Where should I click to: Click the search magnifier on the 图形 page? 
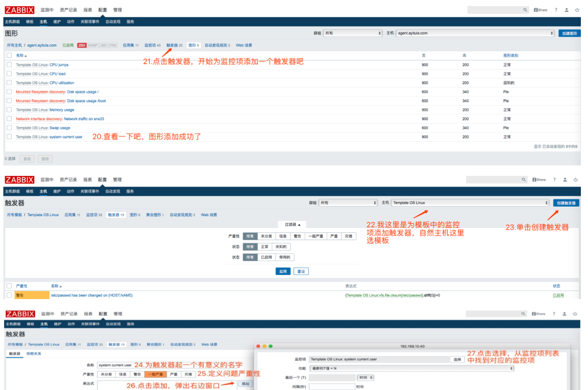pos(525,10)
